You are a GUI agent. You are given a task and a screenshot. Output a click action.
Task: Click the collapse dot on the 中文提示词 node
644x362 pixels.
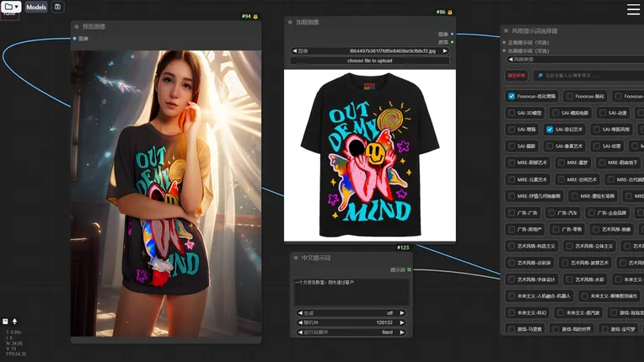coord(296,258)
